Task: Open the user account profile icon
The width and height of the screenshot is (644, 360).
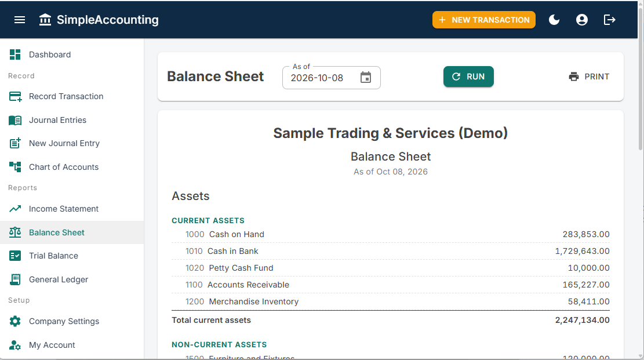Action: pos(581,20)
